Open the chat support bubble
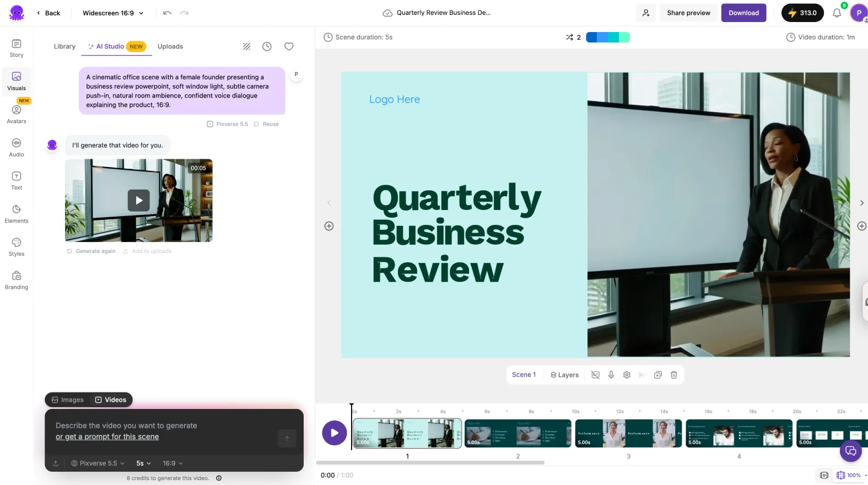The width and height of the screenshot is (868, 485). click(x=850, y=451)
